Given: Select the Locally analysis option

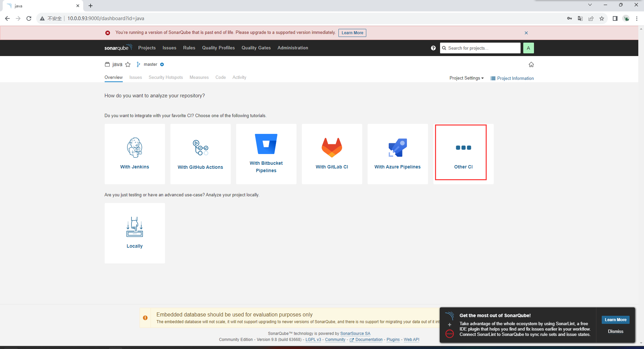Looking at the screenshot, I should (x=135, y=233).
